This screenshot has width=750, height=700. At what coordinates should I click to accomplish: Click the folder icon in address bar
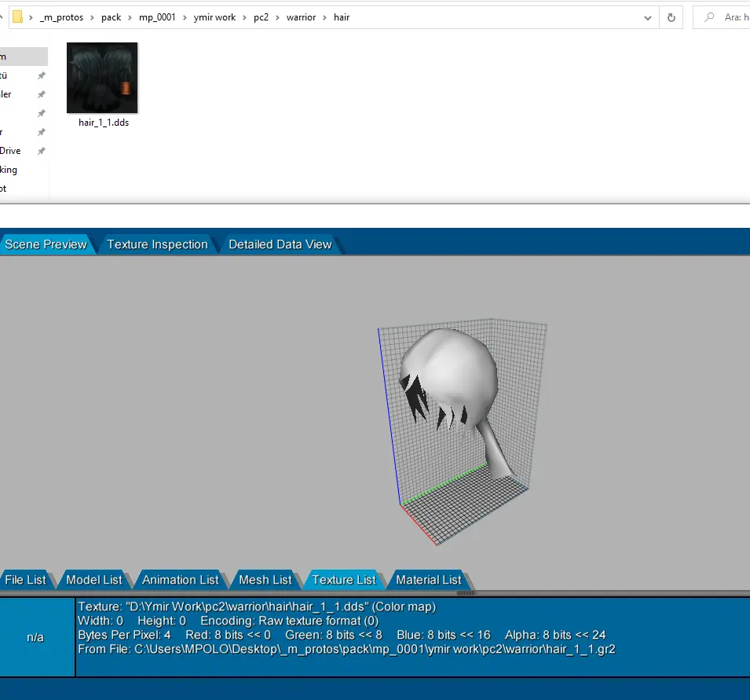coord(17,17)
